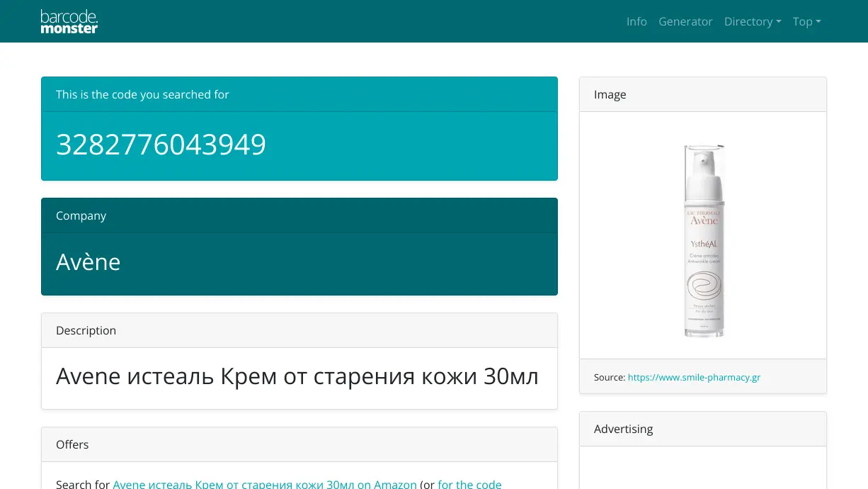Click the Image panel header
This screenshot has height=489, width=868.
pos(703,94)
